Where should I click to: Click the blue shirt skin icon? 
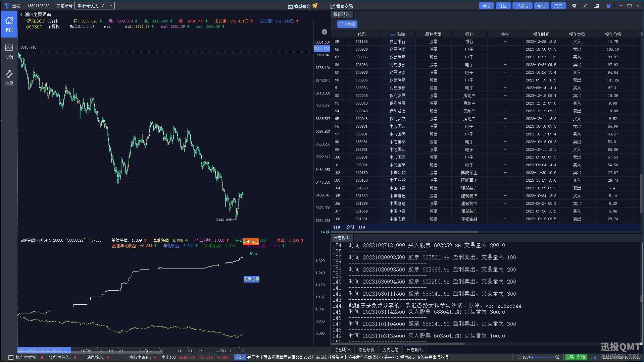pos(608,6)
